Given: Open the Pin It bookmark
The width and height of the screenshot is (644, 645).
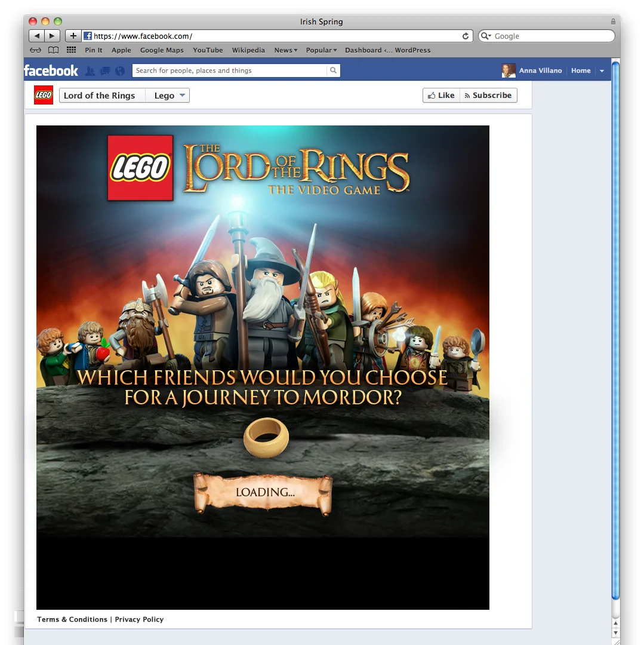Looking at the screenshot, I should coord(94,50).
